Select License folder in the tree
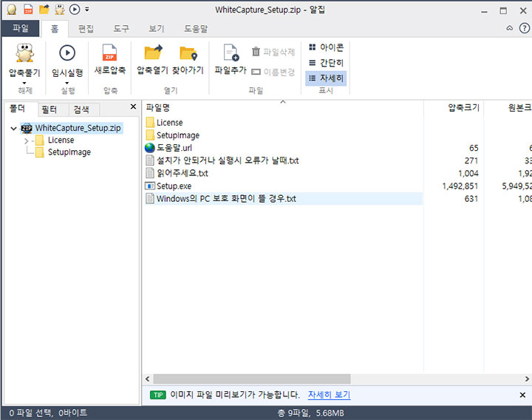This screenshot has height=420, width=532. [x=61, y=140]
